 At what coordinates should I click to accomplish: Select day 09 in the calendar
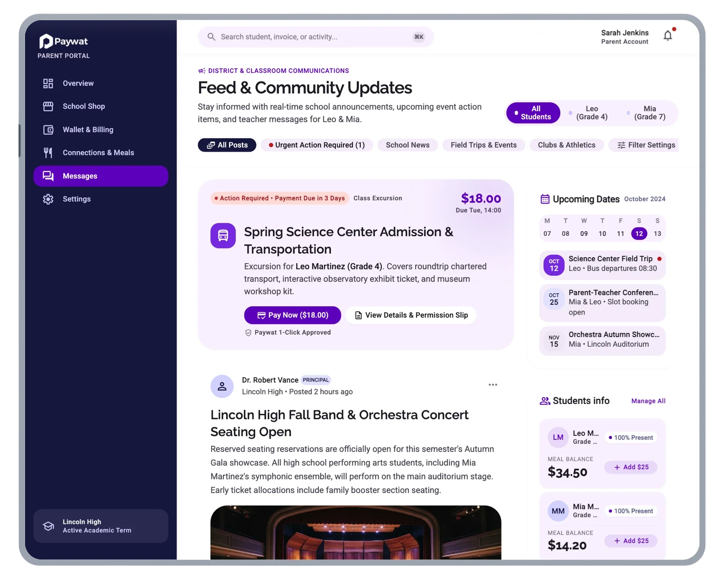[584, 233]
